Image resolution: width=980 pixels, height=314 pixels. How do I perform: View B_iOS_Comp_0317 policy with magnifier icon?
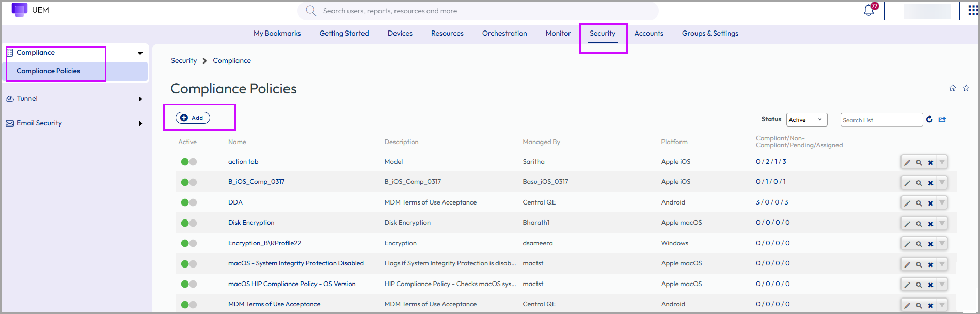coord(919,183)
